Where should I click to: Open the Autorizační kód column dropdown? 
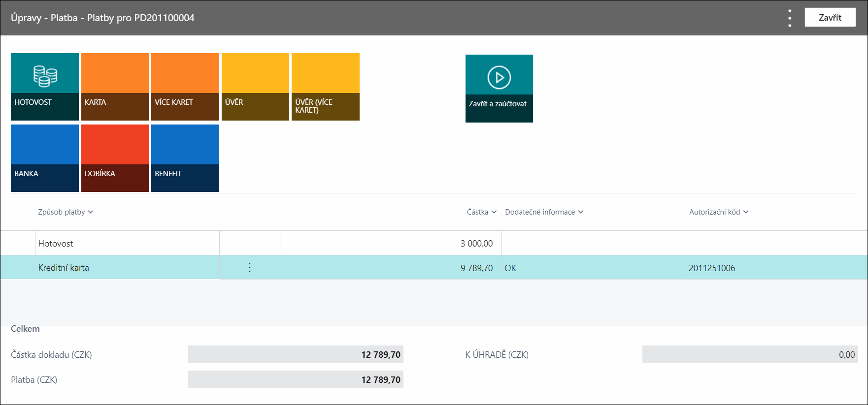[719, 212]
